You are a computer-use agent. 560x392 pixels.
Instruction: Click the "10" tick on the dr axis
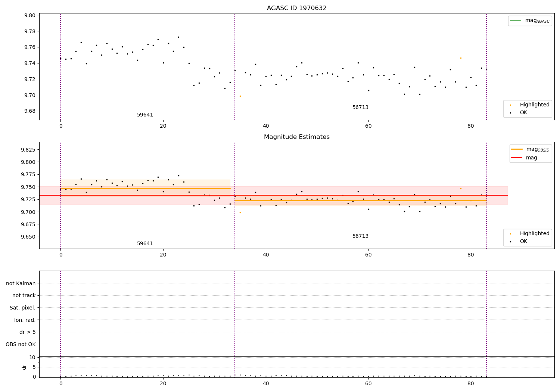32,357
